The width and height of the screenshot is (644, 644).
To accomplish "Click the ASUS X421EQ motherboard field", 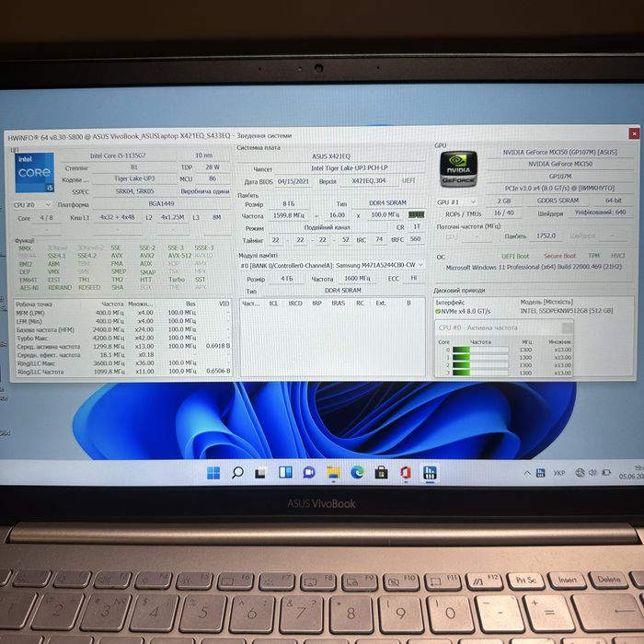I will (331, 156).
